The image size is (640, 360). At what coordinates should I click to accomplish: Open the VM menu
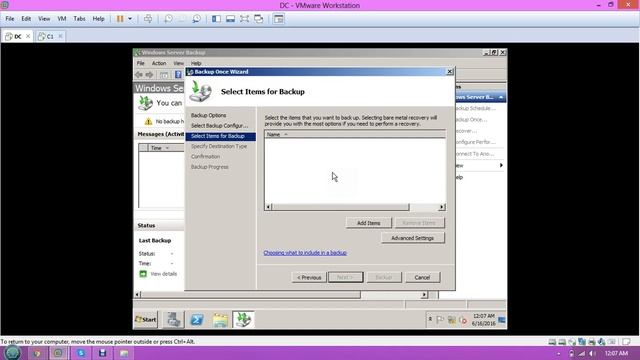(x=62, y=19)
